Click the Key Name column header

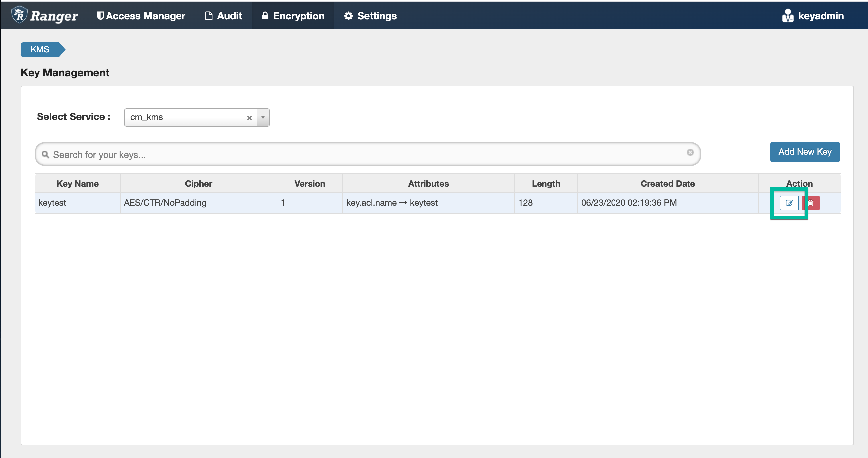78,183
